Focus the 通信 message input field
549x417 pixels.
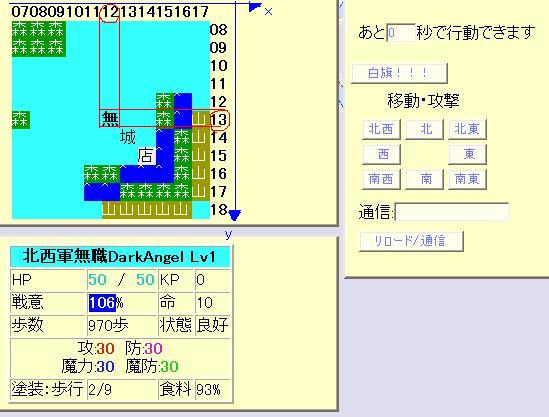tap(452, 212)
